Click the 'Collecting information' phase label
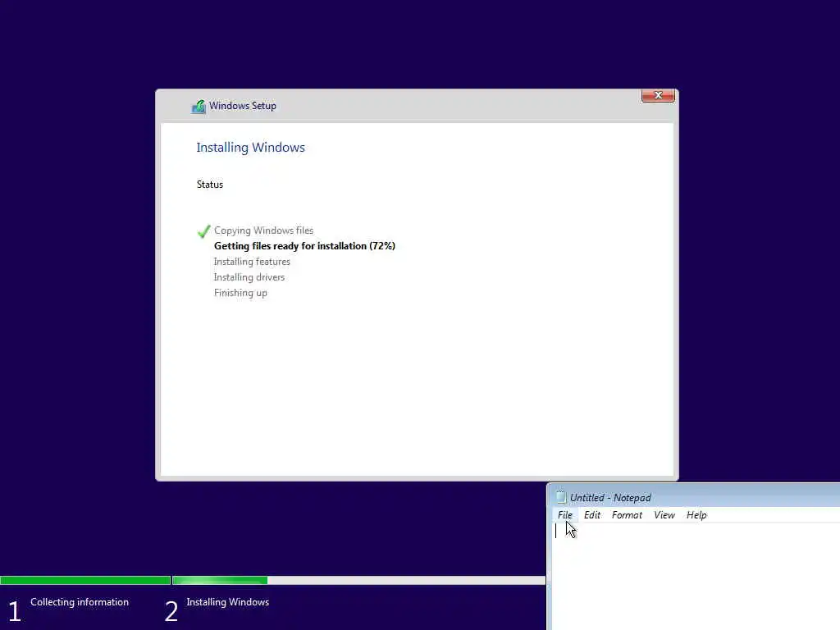 click(80, 602)
